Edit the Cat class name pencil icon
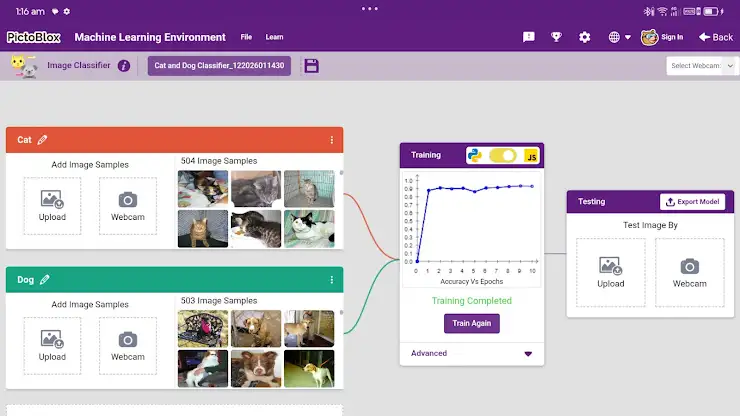Screen dimensions: 740x416 [x=42, y=140]
